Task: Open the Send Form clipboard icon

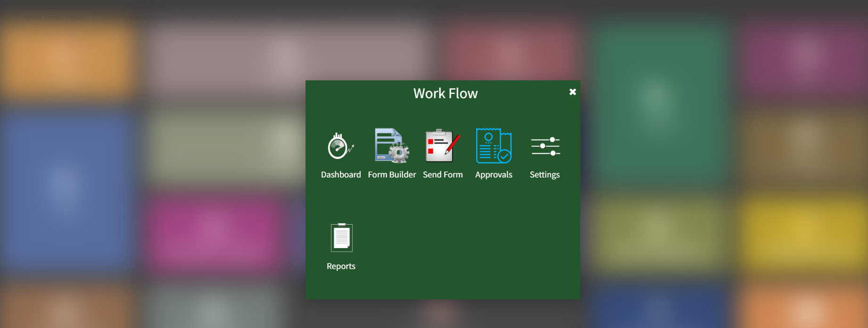Action: 443,145
